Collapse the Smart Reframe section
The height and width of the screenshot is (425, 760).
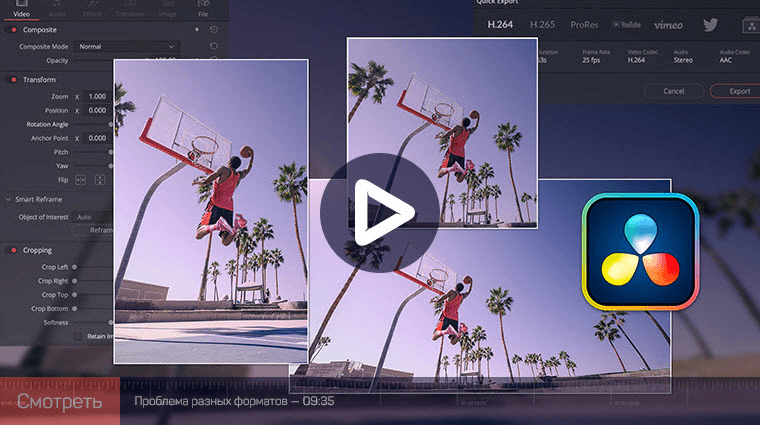[8, 199]
